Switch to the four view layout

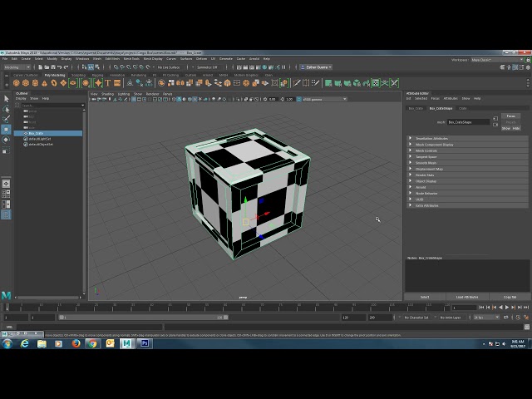click(x=6, y=194)
